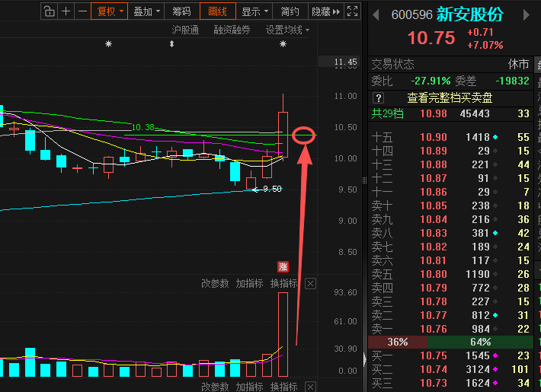Go to next stock with right arrow
The height and width of the screenshot is (392, 541).
click(x=527, y=14)
